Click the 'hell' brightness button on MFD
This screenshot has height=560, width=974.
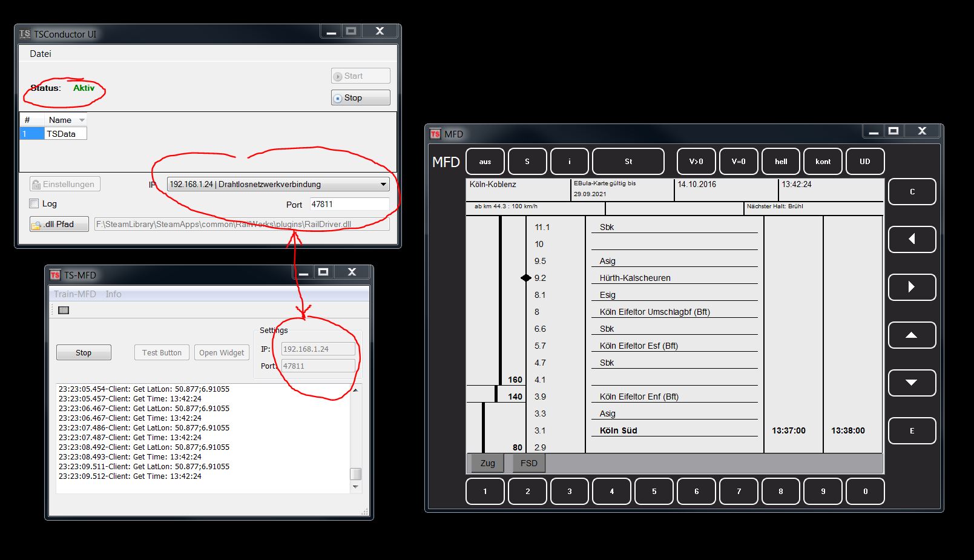point(781,162)
